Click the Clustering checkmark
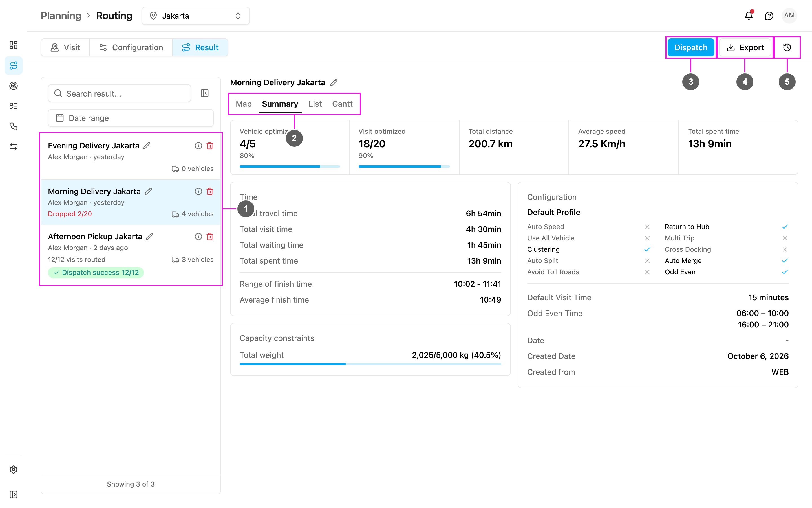Image resolution: width=812 pixels, height=508 pixels. (x=647, y=249)
